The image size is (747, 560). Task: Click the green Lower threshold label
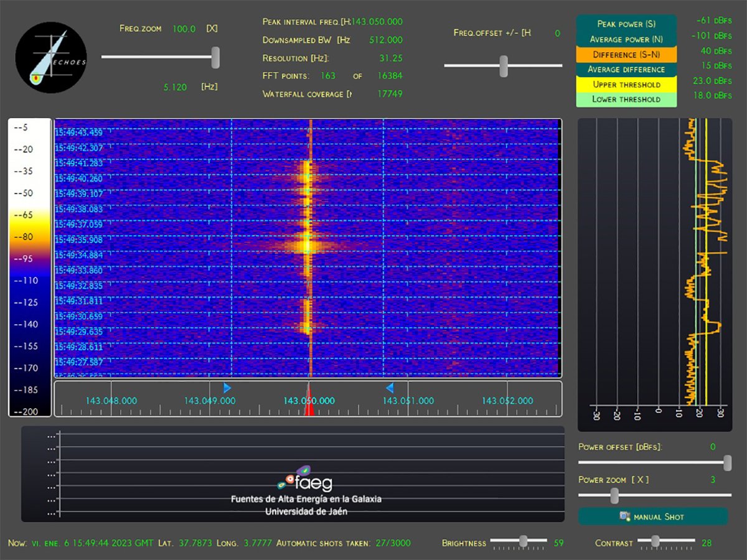click(x=626, y=100)
